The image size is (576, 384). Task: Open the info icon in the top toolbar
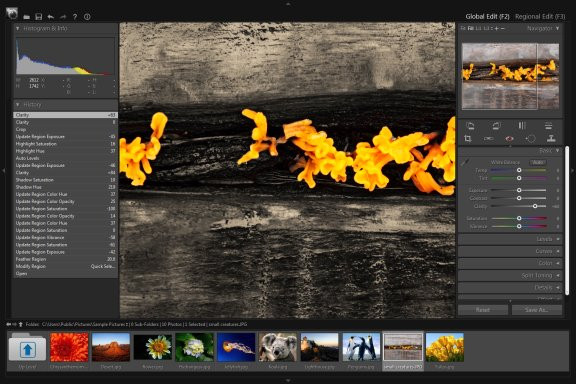(x=87, y=17)
